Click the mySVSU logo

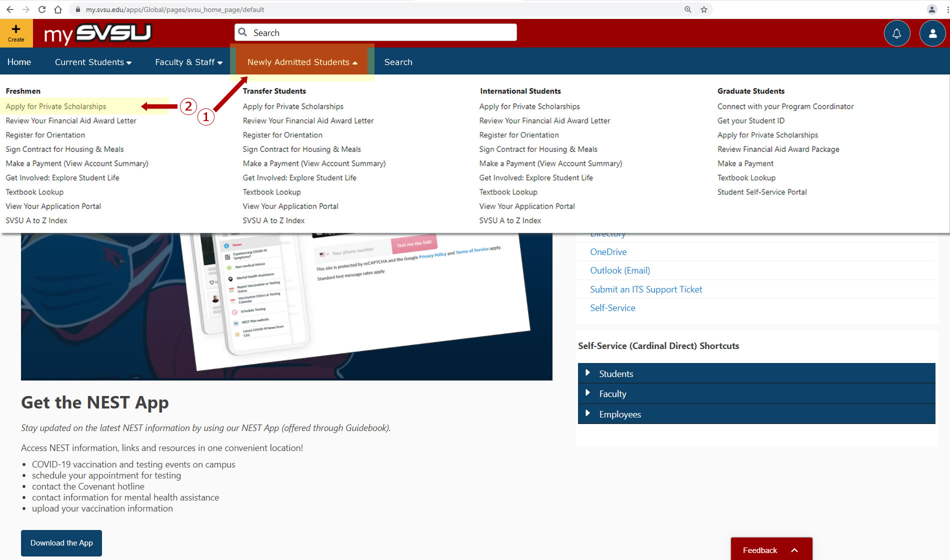[97, 34]
